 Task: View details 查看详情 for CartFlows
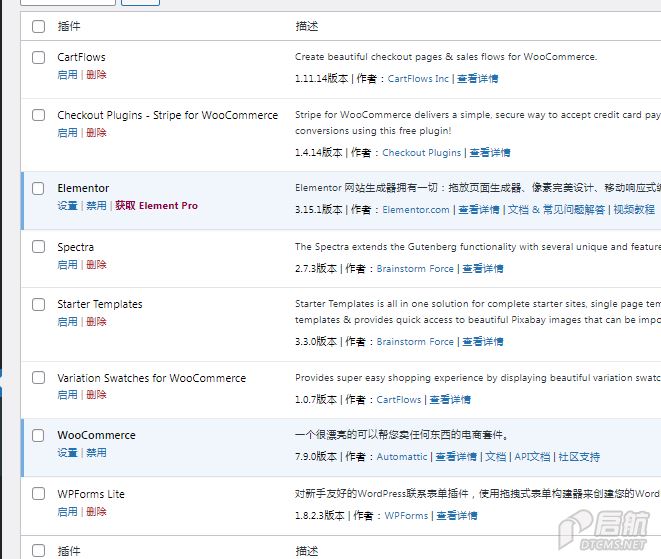(x=478, y=79)
